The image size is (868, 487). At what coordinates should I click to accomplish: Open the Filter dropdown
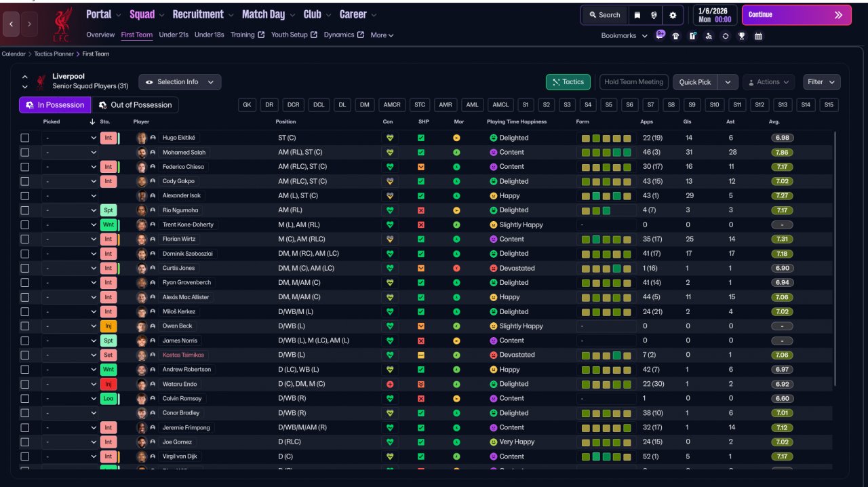coord(822,82)
